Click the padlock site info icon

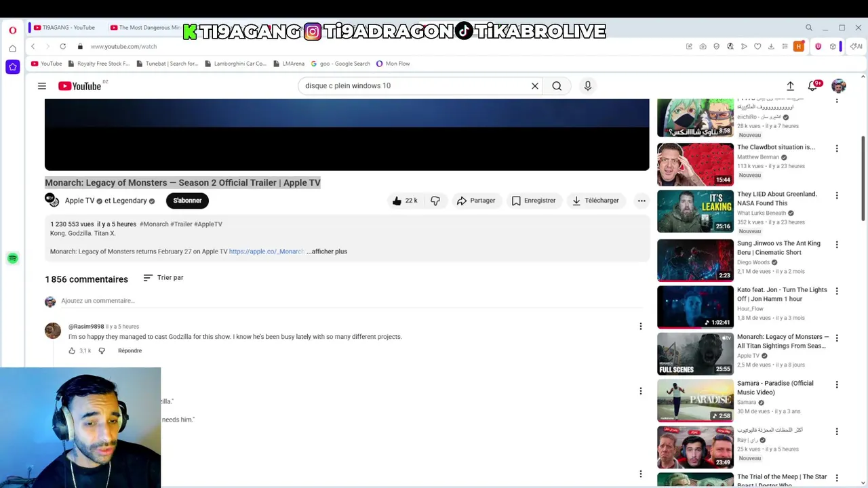tap(80, 46)
